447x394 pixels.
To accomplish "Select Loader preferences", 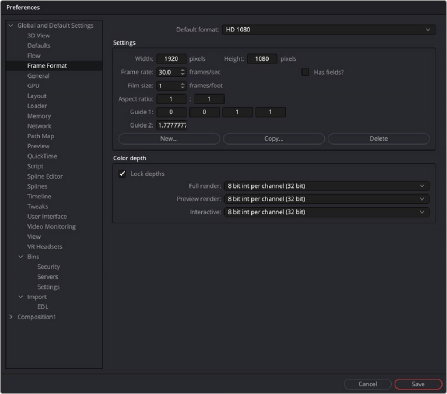I will tap(37, 106).
